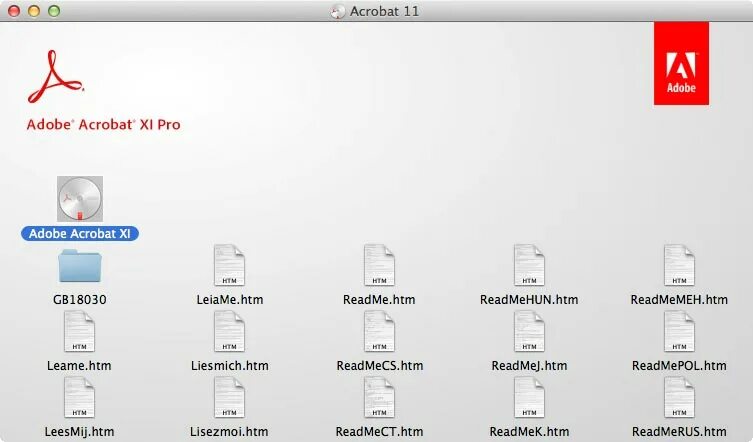Click the Lisezmoi.htm file name
The width and height of the screenshot is (753, 442).
tap(229, 431)
